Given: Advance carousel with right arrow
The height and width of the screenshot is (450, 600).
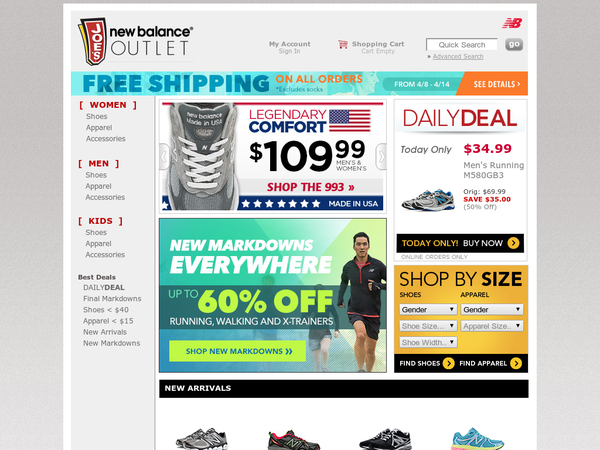Looking at the screenshot, I should 381,156.
